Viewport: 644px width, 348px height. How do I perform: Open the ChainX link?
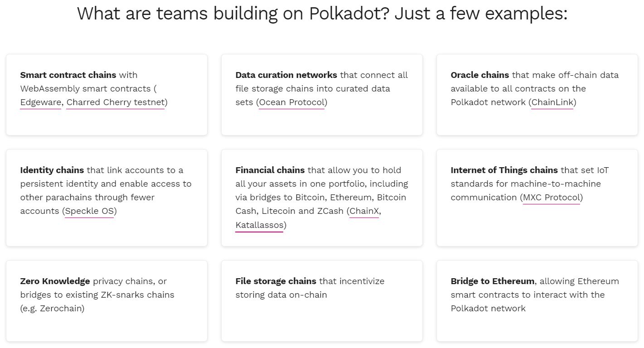pyautogui.click(x=364, y=211)
